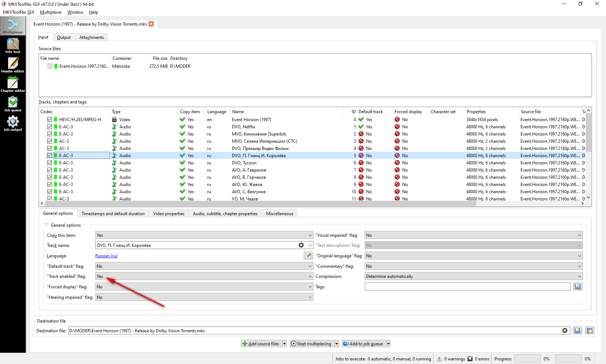
Task: Click the Russian (ru) language link
Action: 106,256
